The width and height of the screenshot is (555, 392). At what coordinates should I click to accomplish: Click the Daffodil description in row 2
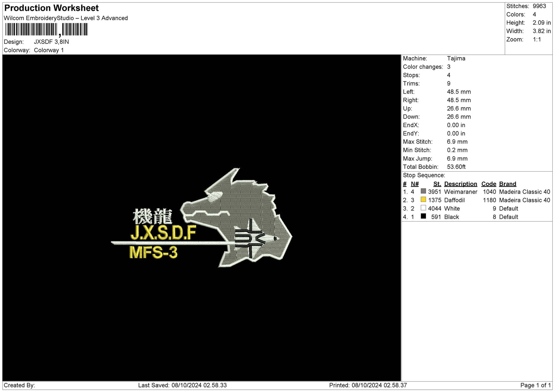pyautogui.click(x=454, y=200)
